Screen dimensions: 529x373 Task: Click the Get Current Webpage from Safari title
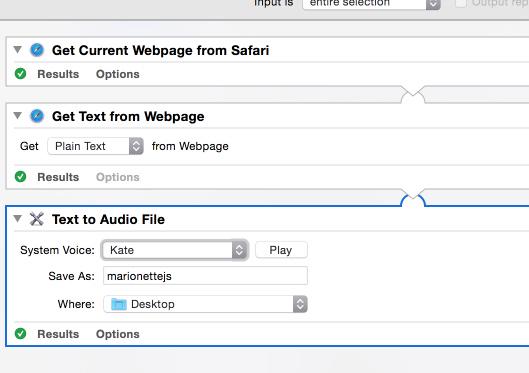pyautogui.click(x=161, y=51)
